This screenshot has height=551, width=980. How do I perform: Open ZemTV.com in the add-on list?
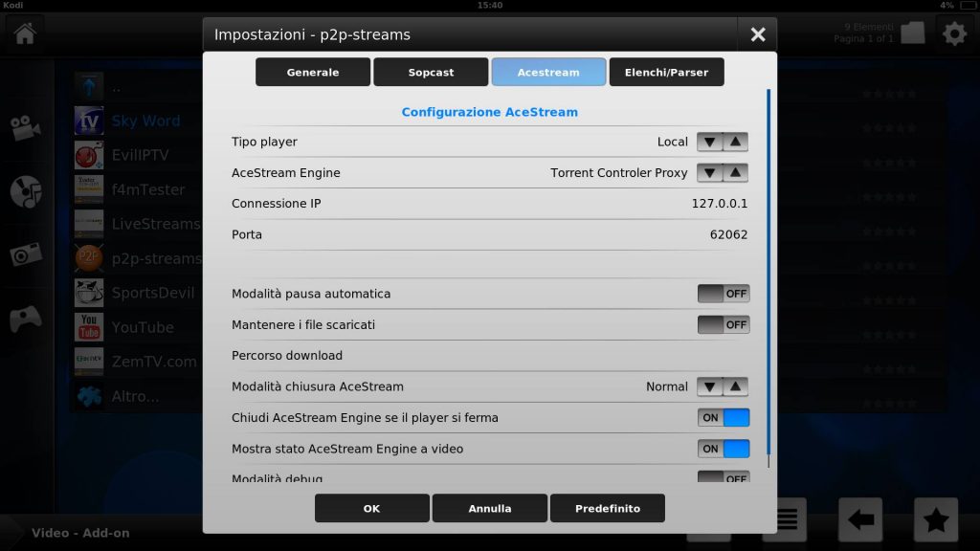[154, 361]
